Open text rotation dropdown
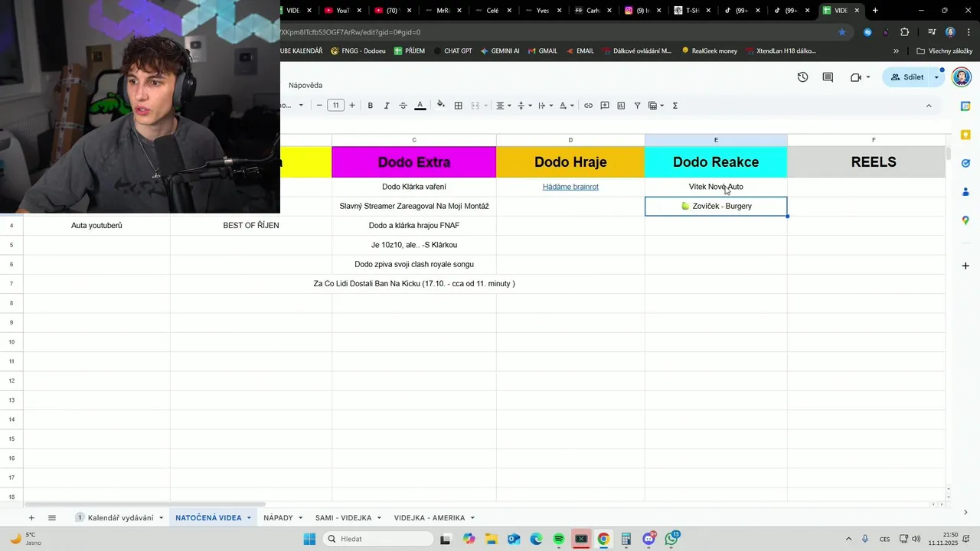Screen dimensions: 980x551 (x=567, y=106)
